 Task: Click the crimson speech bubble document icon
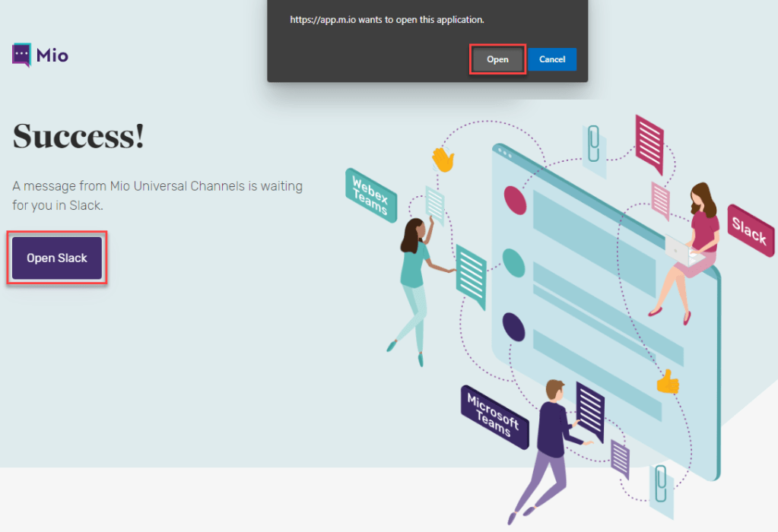tap(649, 141)
